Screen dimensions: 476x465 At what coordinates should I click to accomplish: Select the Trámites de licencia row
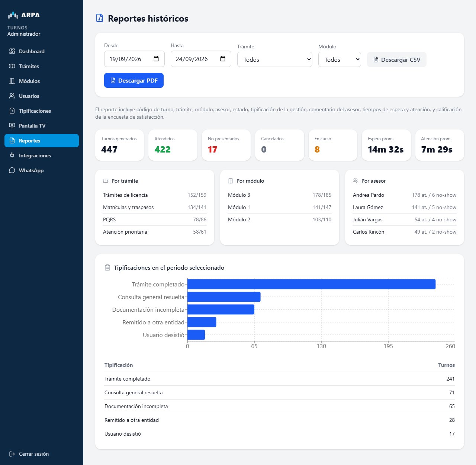155,195
